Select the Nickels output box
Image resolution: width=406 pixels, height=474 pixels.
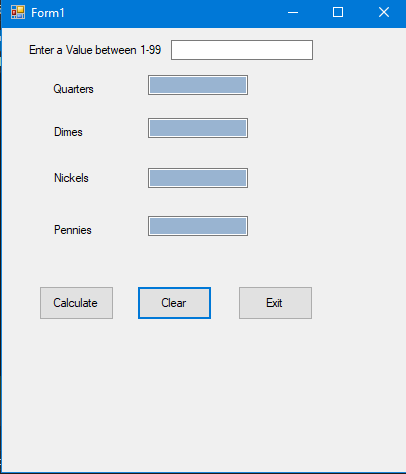click(x=198, y=178)
